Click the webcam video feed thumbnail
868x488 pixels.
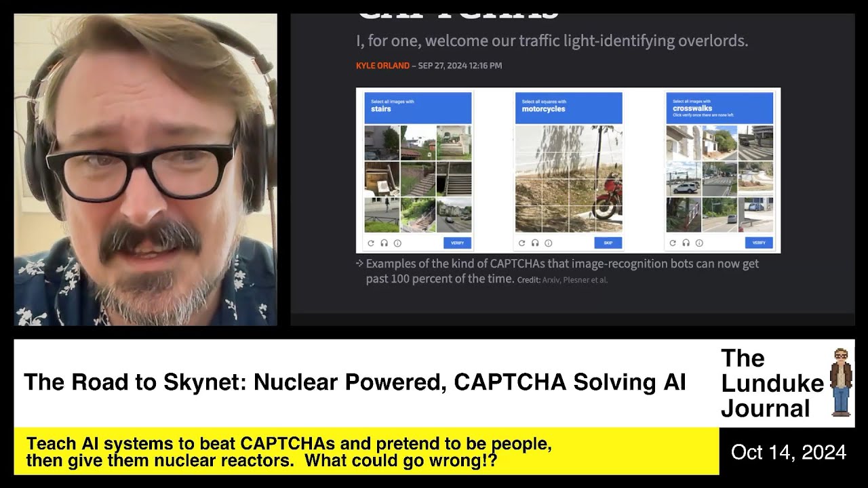[x=145, y=168]
